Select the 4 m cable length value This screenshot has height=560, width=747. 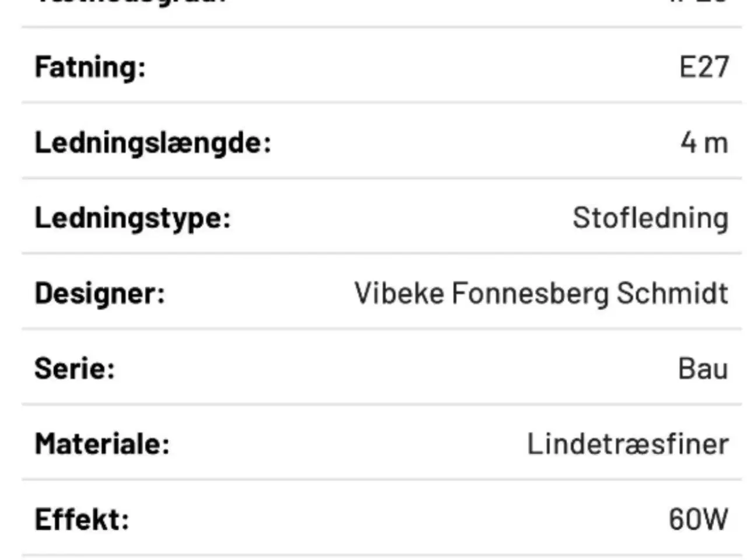[x=704, y=142]
